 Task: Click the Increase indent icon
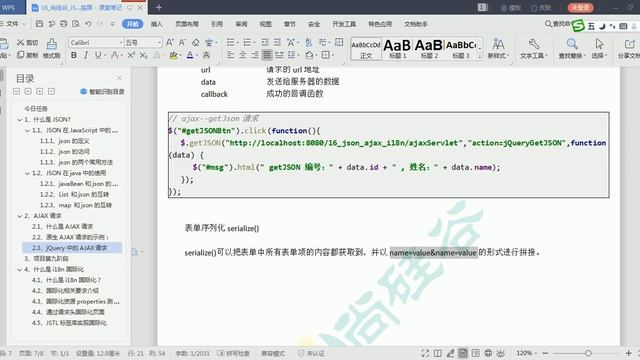coord(277,42)
